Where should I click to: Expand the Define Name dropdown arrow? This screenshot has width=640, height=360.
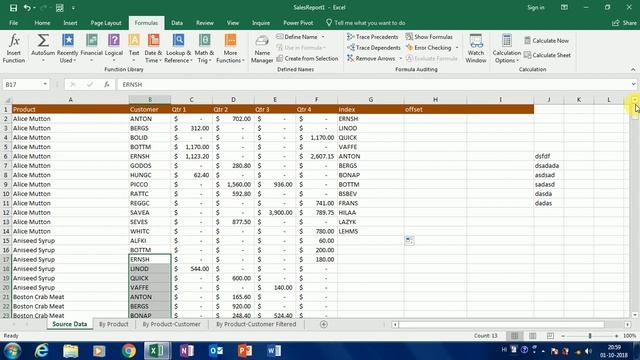pyautogui.click(x=323, y=37)
